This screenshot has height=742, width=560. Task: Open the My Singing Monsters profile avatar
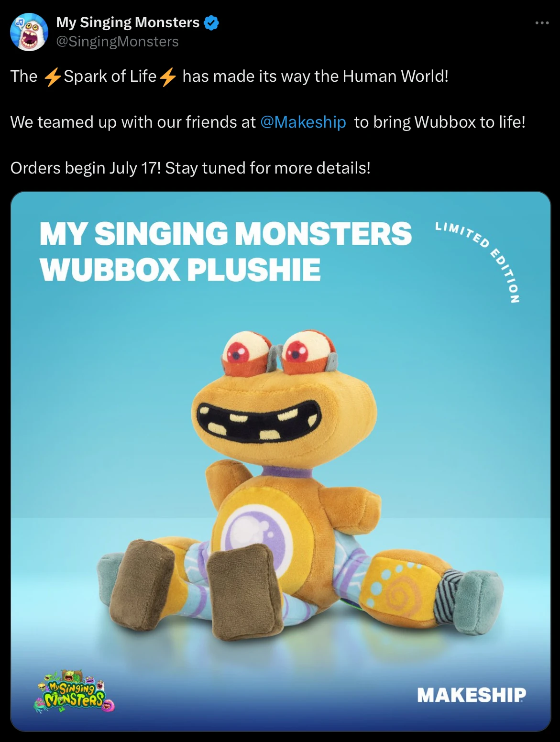pos(29,32)
